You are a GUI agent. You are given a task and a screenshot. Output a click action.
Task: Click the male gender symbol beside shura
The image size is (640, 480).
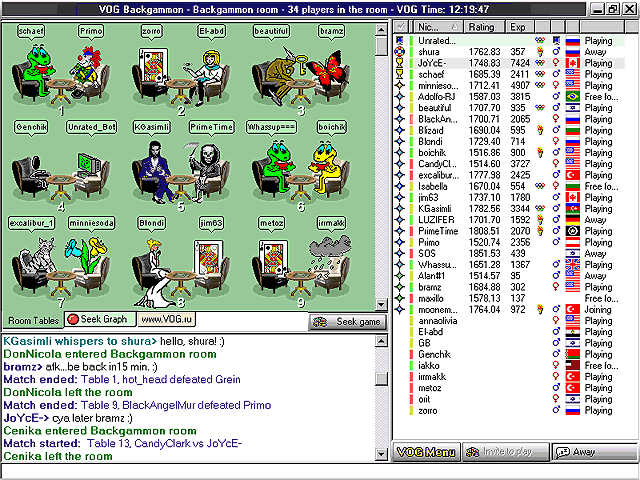[x=556, y=51]
